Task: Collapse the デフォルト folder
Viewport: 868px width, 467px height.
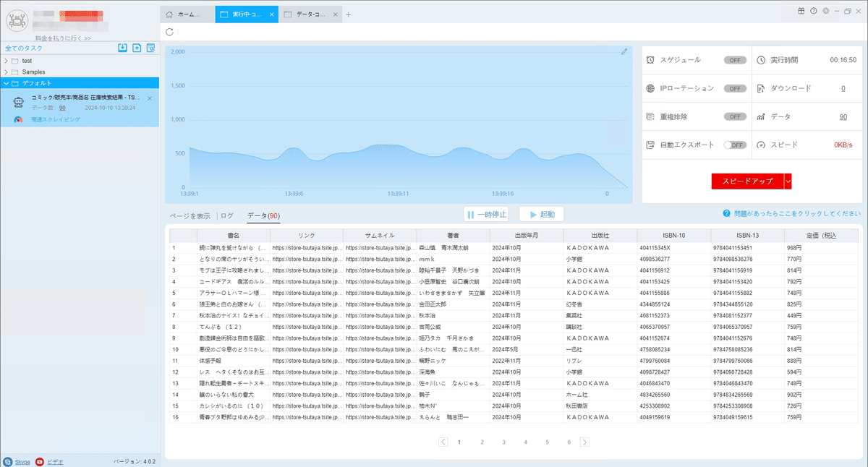Action: (x=6, y=83)
